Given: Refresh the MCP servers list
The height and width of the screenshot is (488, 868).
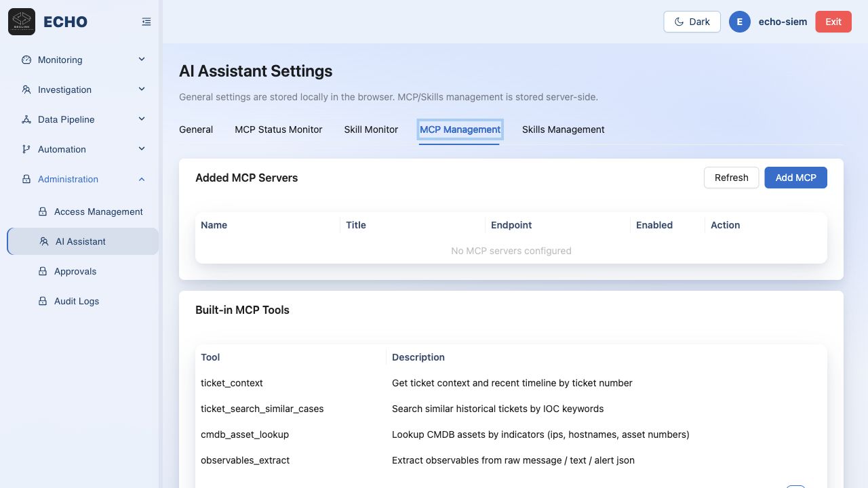Looking at the screenshot, I should point(731,178).
